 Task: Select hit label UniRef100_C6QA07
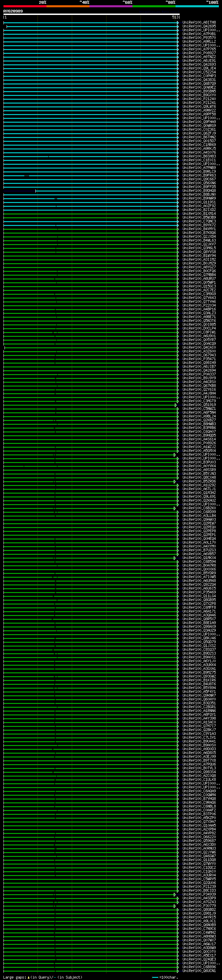click(x=199, y=431)
